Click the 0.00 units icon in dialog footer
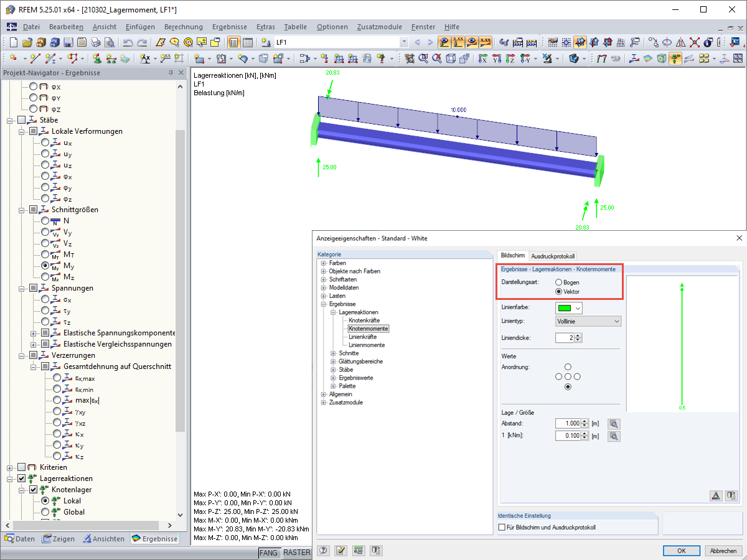 (x=358, y=550)
